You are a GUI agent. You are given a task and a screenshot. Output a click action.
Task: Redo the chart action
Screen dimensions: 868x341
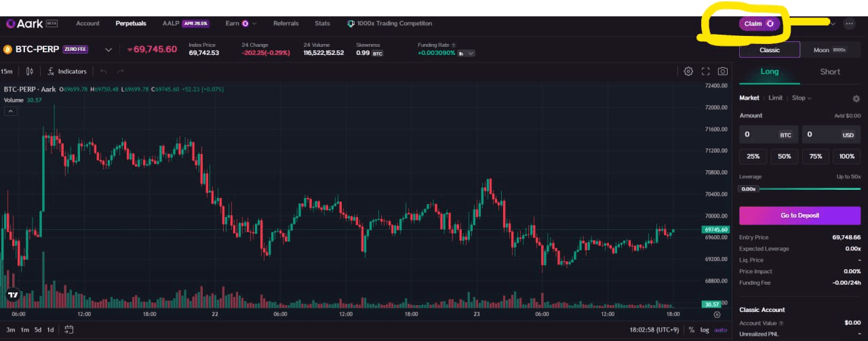(120, 71)
